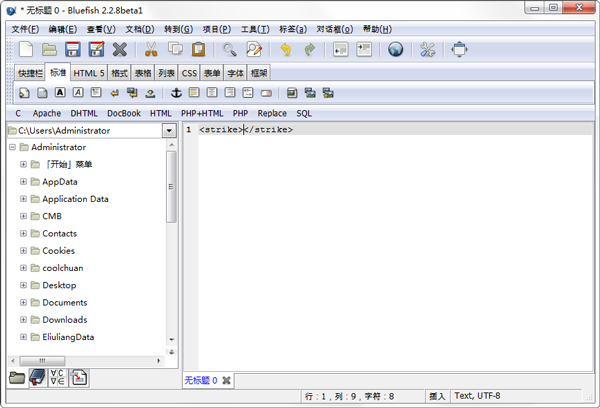Click the right-justify icon
This screenshot has height=408, width=600.
[230, 92]
